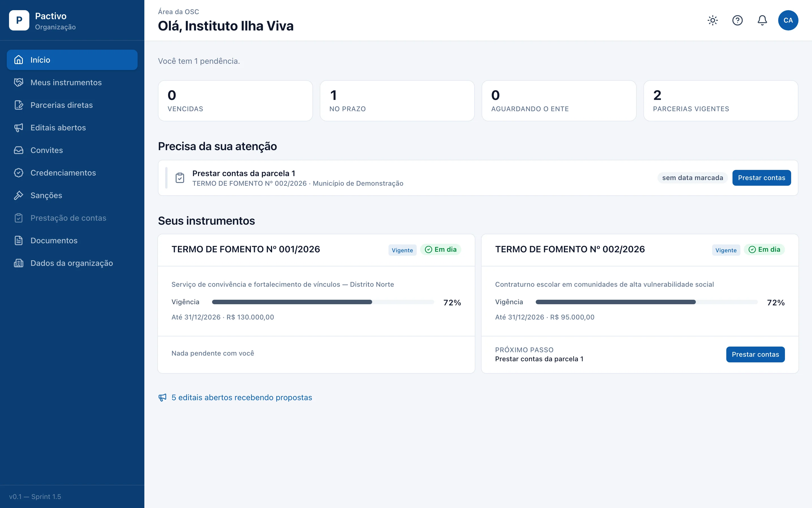
Task: Open the help question mark icon
Action: pos(737,21)
